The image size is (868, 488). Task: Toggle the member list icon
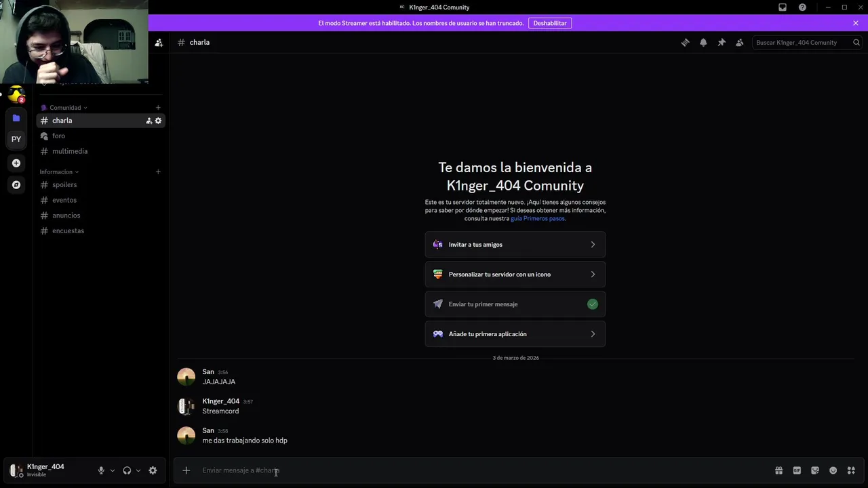pos(740,42)
